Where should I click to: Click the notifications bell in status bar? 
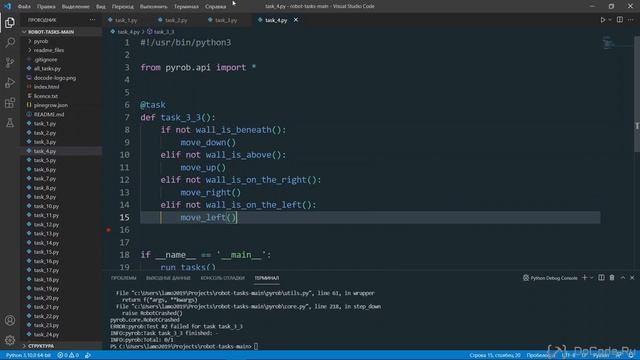point(631,355)
